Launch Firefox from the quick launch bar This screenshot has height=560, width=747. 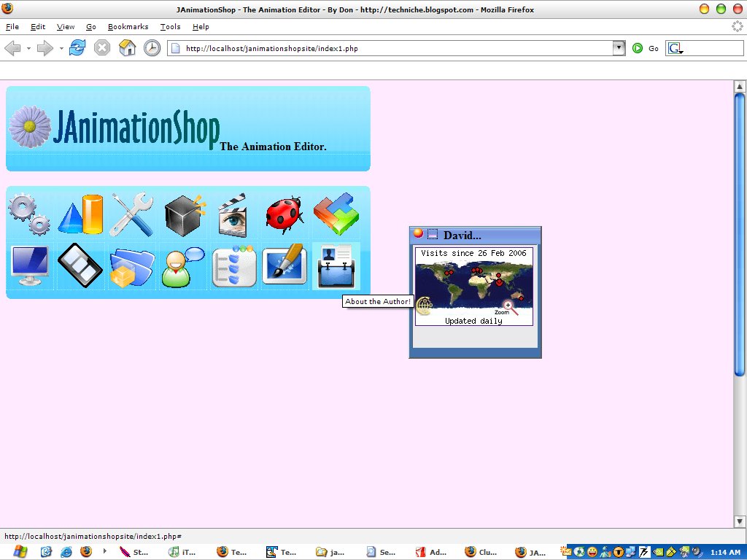86,552
